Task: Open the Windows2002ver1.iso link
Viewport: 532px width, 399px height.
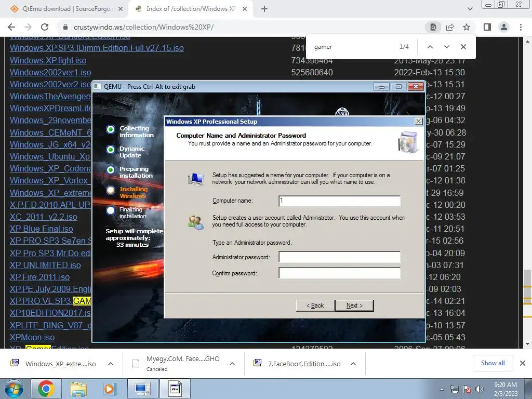Action: click(50, 72)
